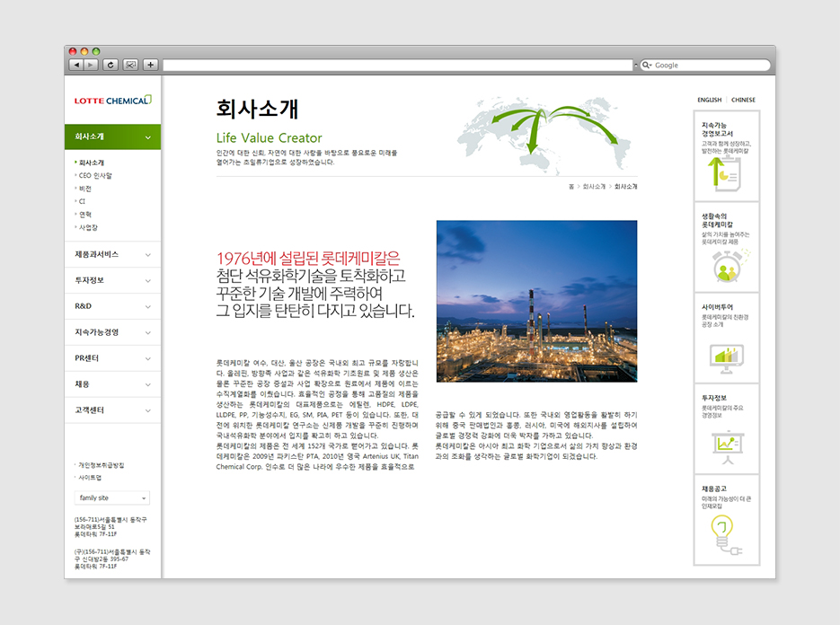Click the 홈 breadcrumb link

(571, 187)
